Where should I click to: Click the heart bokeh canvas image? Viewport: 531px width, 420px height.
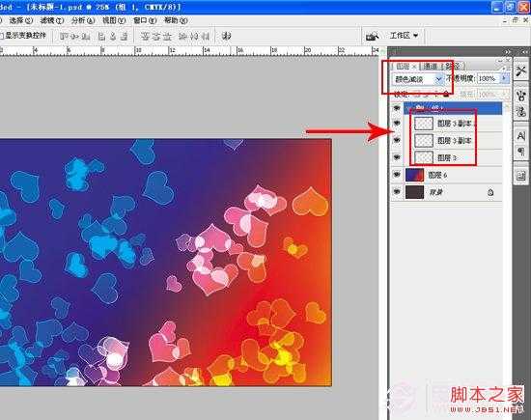(x=166, y=263)
